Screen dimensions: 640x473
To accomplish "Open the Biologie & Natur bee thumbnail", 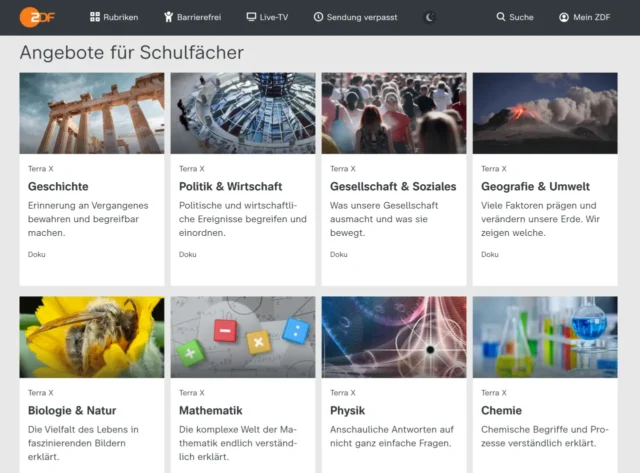I will pyautogui.click(x=92, y=337).
